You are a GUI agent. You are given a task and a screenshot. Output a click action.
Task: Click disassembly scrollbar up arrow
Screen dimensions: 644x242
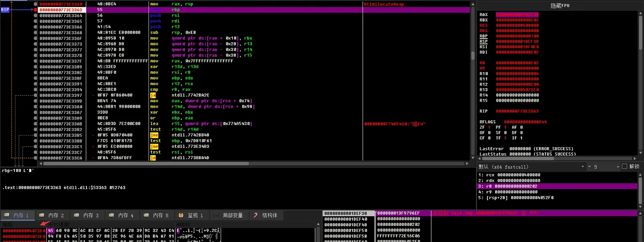point(473,4)
